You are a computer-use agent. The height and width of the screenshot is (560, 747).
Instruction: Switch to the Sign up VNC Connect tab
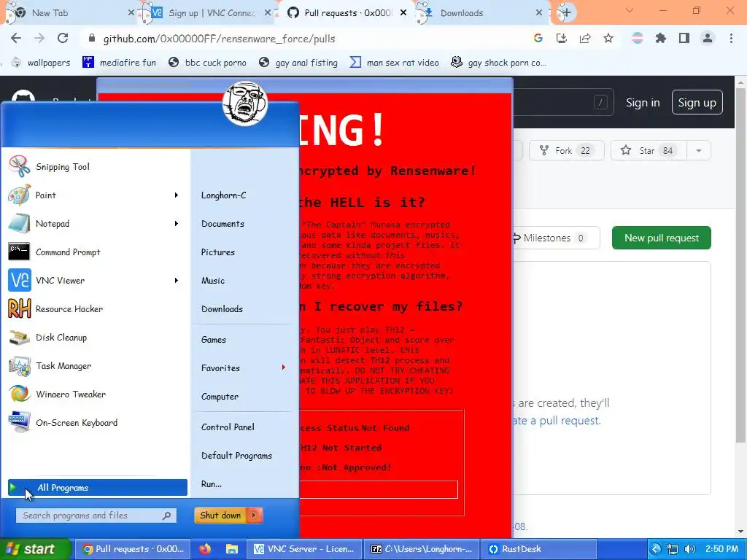tap(209, 13)
